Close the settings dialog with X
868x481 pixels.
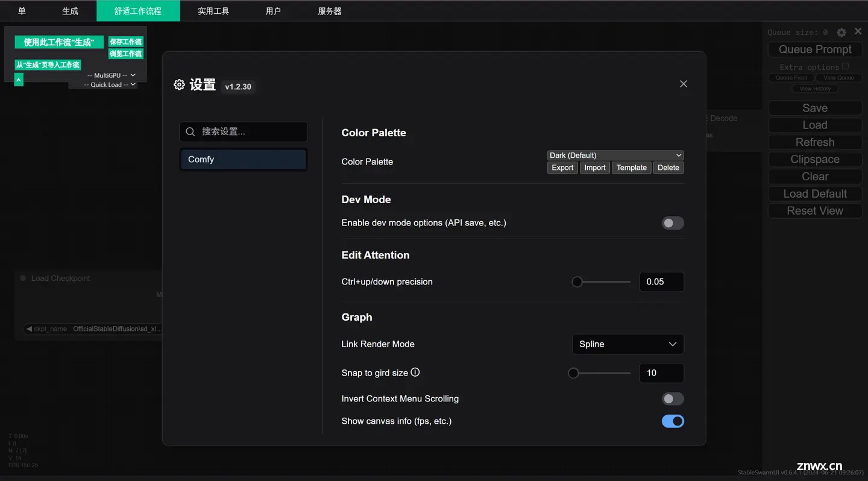tap(683, 84)
